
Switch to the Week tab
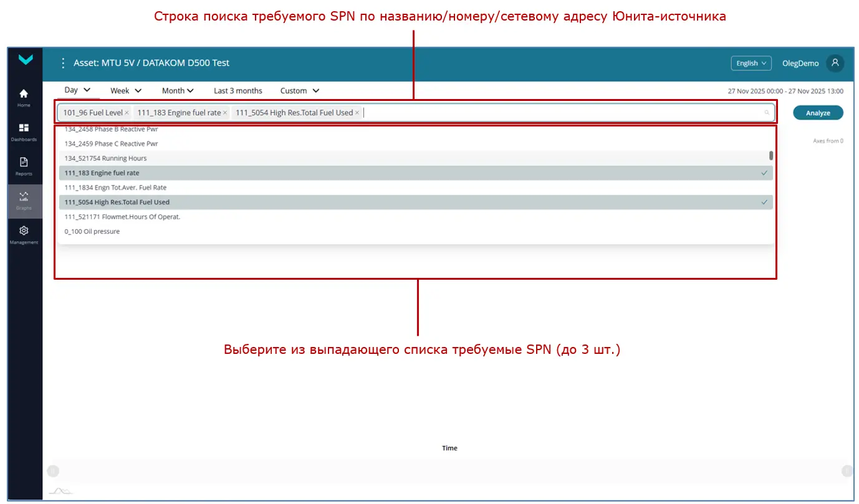tap(125, 90)
